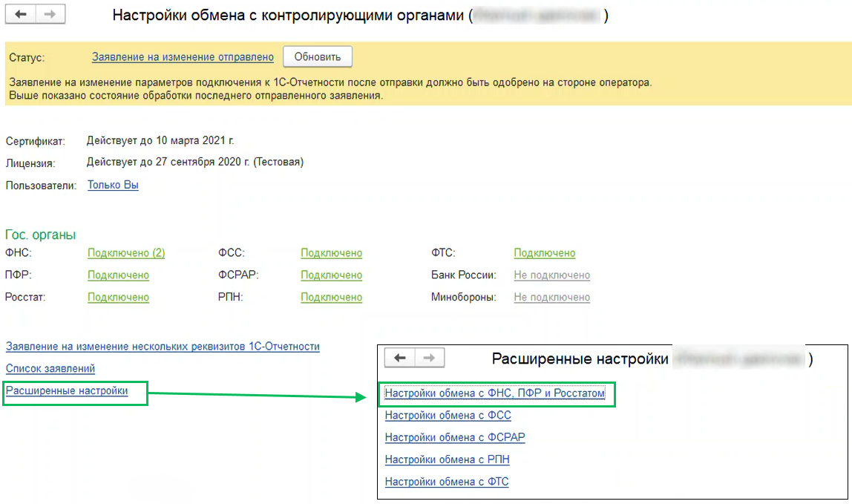Screen dimensions: 852x504
Task: Click the 'Лицензия:' label
Action: (30, 163)
